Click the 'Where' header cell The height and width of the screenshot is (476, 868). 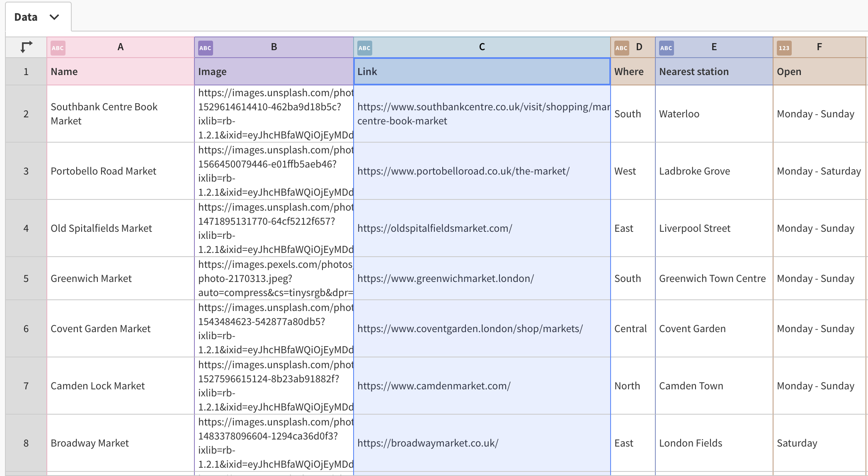coord(633,72)
